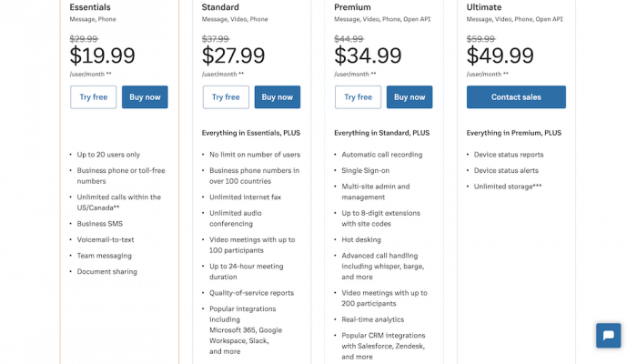Buy the Premium plan now
This screenshot has height=364, width=637.
(x=409, y=97)
